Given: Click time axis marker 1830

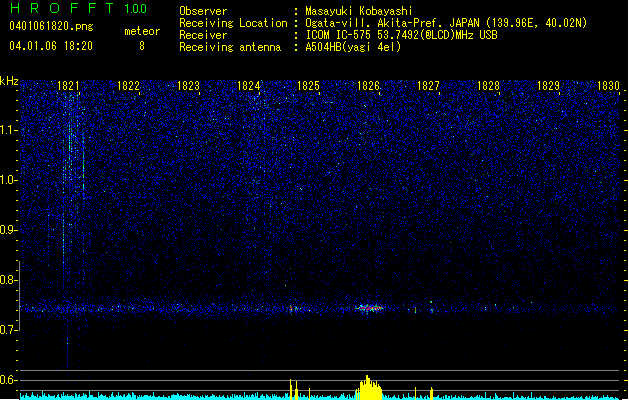Looking at the screenshot, I should coord(608,86).
